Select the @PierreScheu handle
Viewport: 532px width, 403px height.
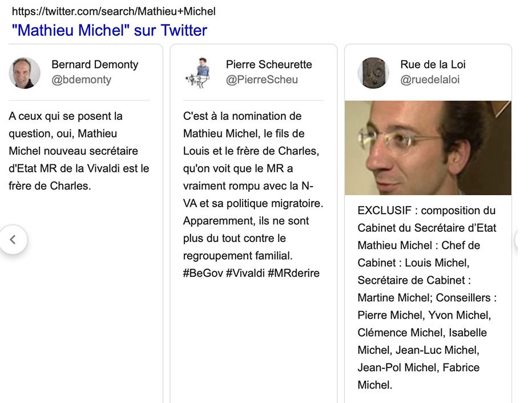pyautogui.click(x=262, y=80)
